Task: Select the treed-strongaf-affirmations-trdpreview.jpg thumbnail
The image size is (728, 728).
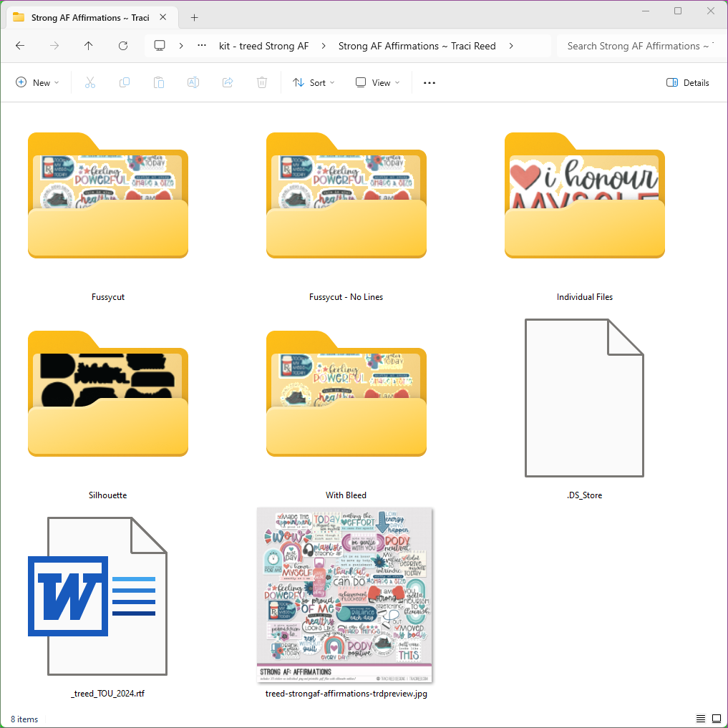Action: coord(345,596)
